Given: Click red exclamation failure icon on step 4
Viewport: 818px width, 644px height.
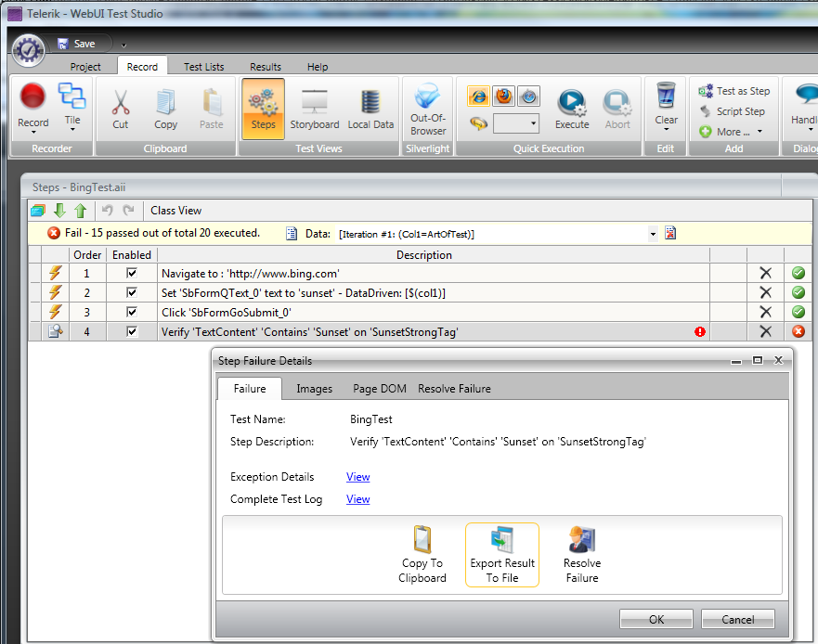Looking at the screenshot, I should [700, 331].
